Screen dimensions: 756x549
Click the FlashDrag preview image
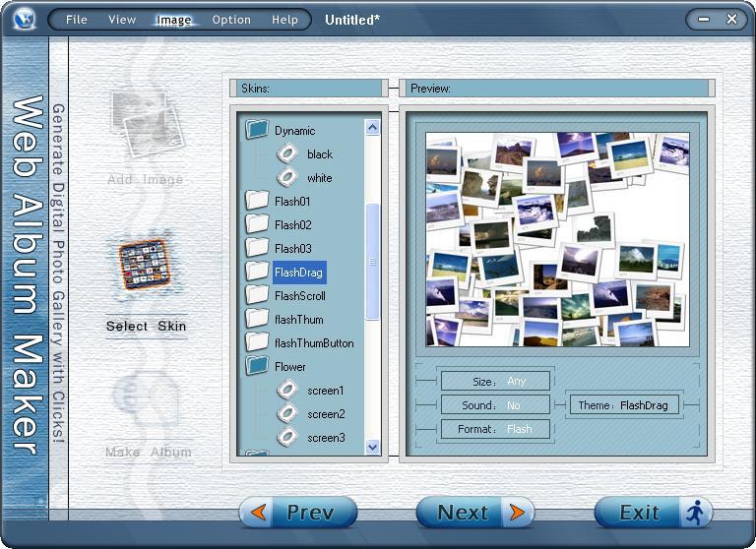click(557, 239)
